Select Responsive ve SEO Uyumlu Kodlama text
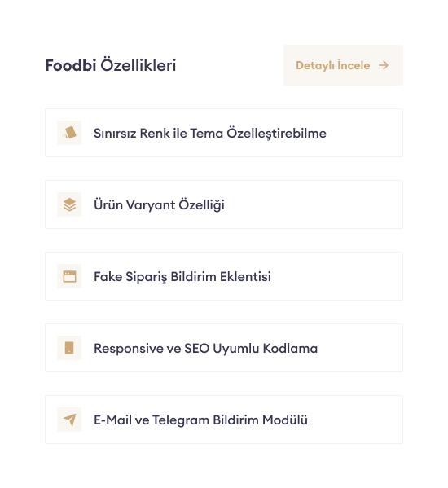Image resolution: width=448 pixels, height=488 pixels. tap(205, 348)
